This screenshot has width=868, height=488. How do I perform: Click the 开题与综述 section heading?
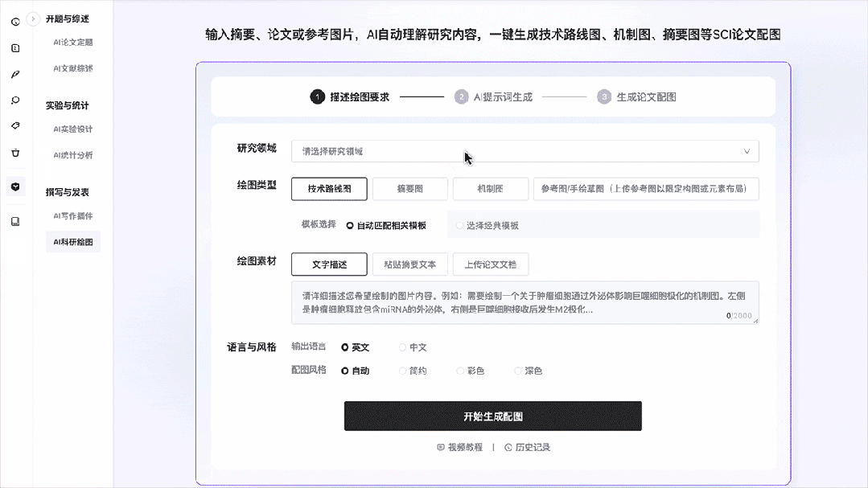pos(67,18)
